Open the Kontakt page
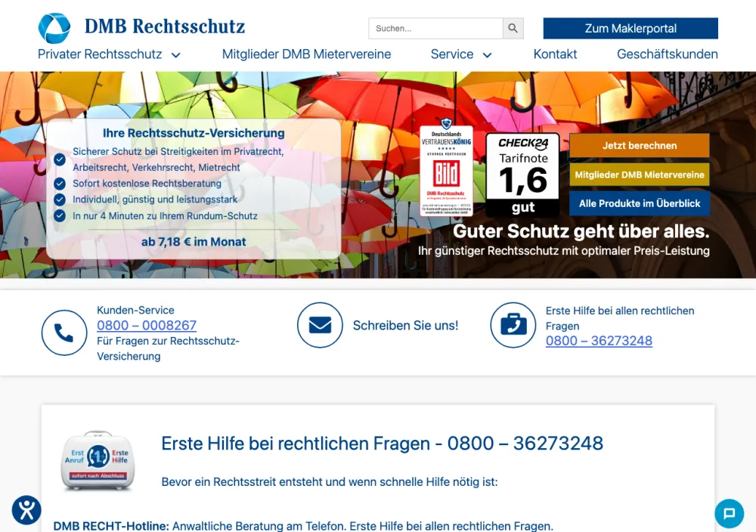756x532 pixels. (555, 54)
